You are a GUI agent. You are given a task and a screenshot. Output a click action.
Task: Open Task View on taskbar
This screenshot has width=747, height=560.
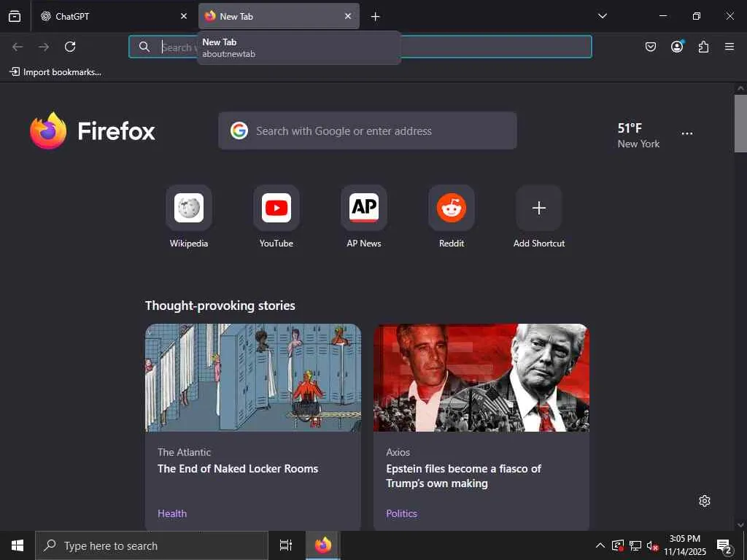coord(286,545)
